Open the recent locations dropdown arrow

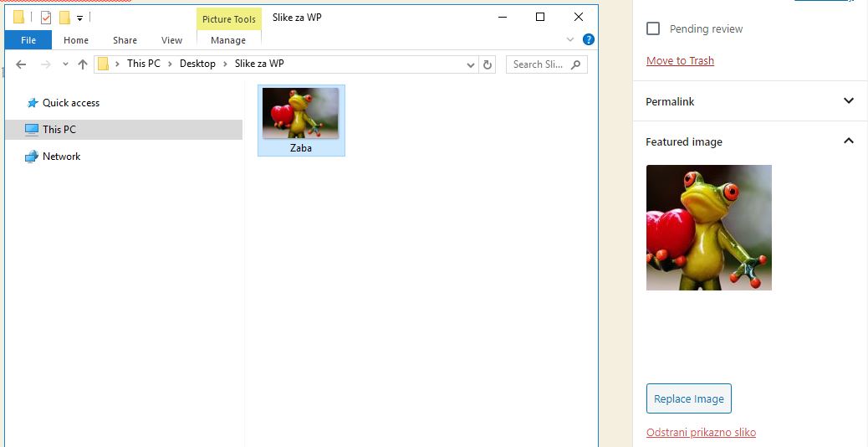(x=64, y=64)
